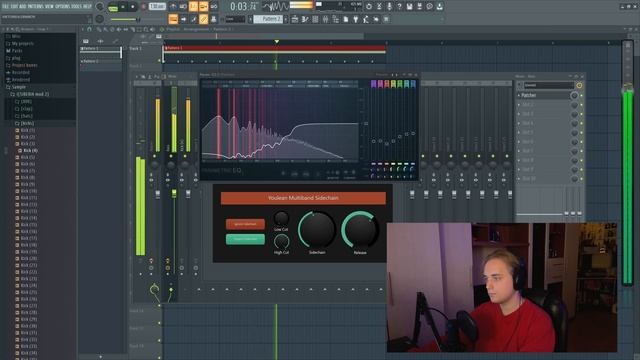Open the VIEW menu

click(x=49, y=7)
